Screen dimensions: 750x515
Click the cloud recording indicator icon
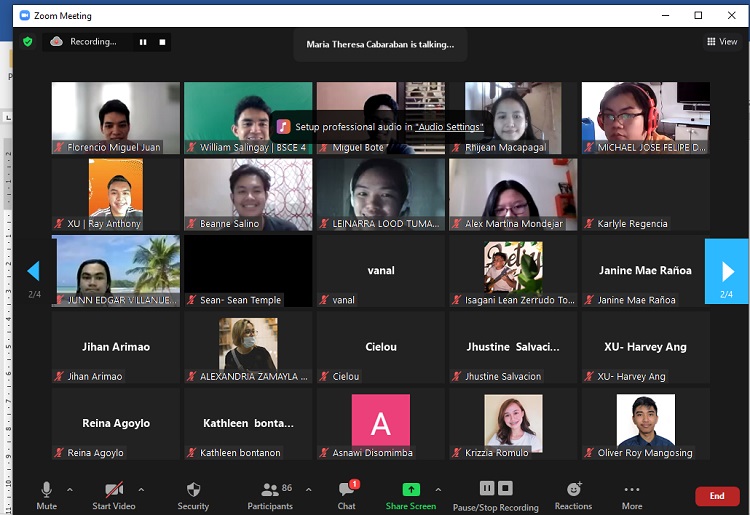pyautogui.click(x=56, y=42)
